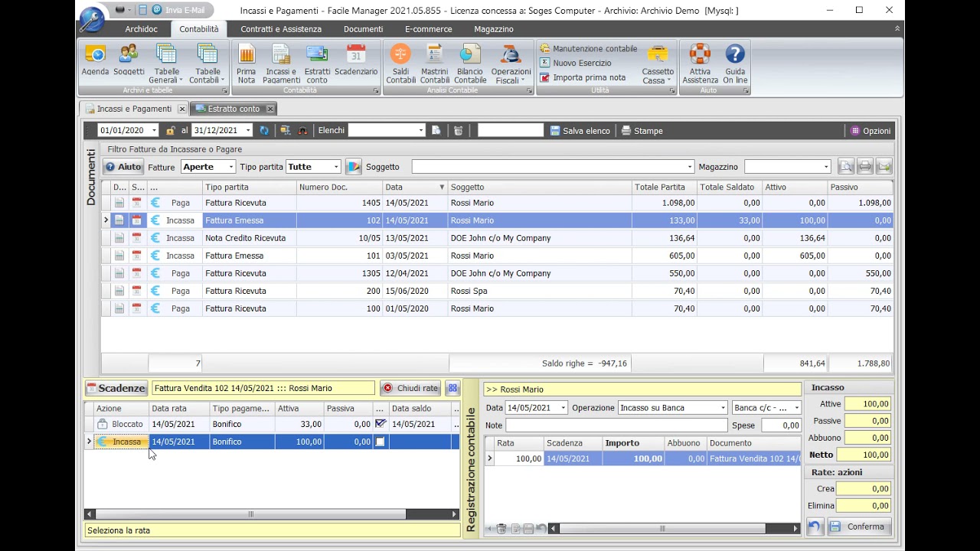Open the Opzioni button
This screenshot has width=980, height=551.
point(871,131)
